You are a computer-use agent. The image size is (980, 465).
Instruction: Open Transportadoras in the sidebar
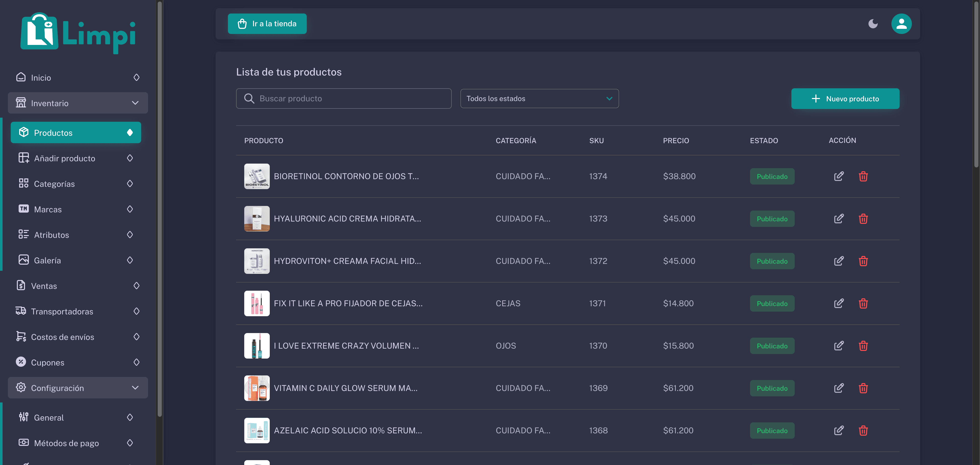click(78, 311)
